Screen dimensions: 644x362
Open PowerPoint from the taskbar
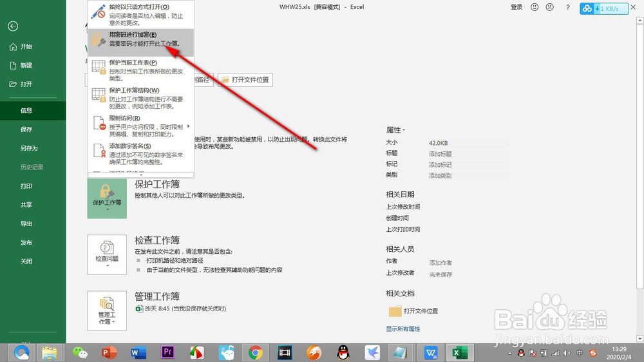[109, 352]
